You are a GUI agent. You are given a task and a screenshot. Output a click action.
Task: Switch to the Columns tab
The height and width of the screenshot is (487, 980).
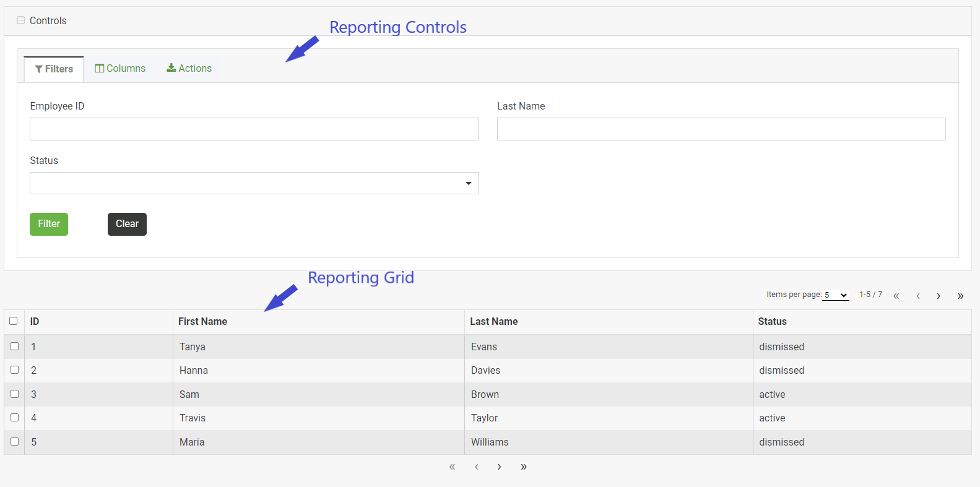point(120,69)
